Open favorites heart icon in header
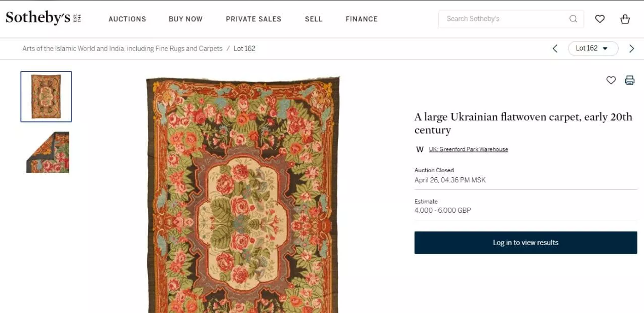The width and height of the screenshot is (644, 313). point(600,19)
